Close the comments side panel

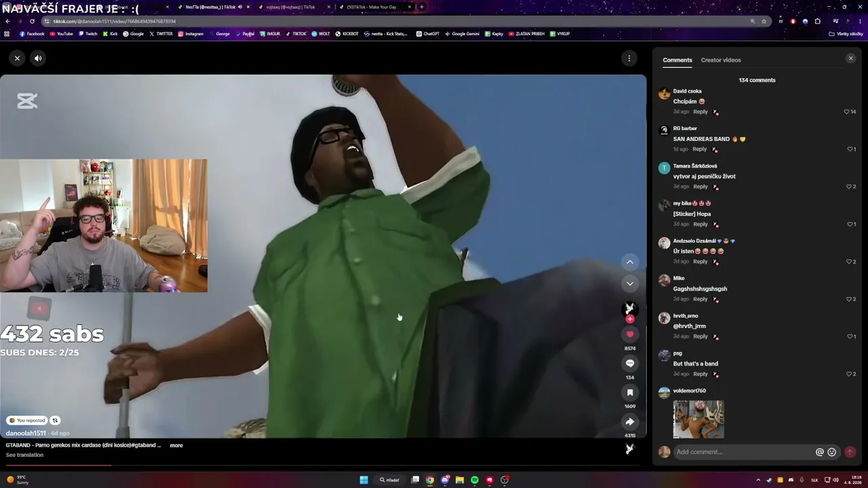[851, 58]
